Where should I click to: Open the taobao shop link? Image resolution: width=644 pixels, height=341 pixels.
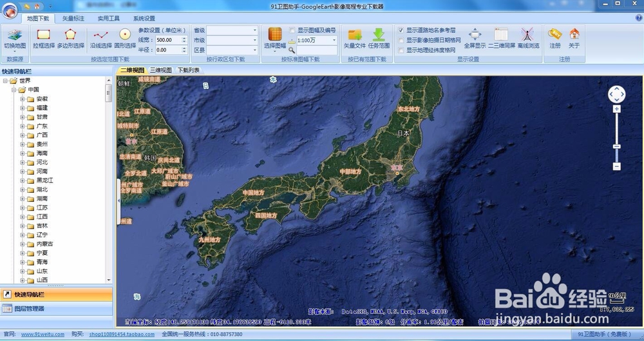click(122, 335)
